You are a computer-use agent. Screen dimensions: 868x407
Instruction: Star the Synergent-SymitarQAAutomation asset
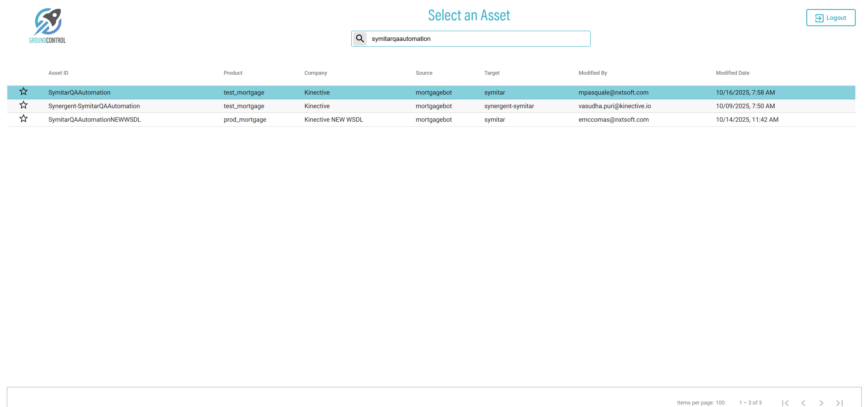23,105
